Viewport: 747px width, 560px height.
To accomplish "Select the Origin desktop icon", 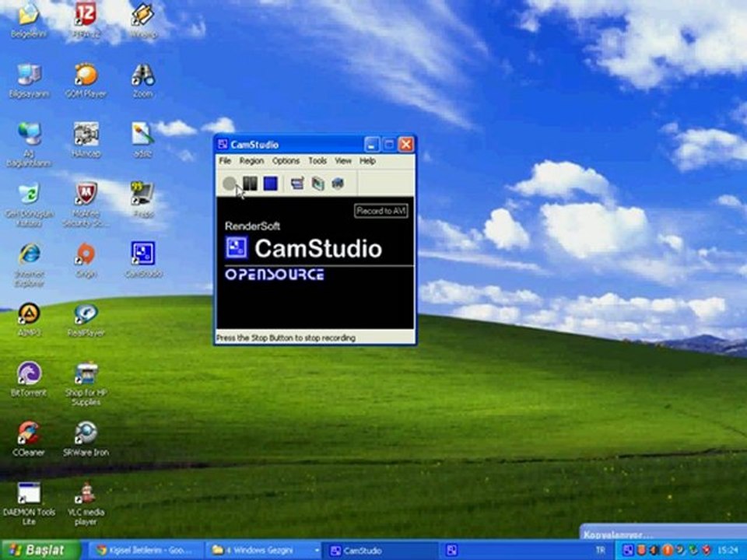I will [x=86, y=260].
